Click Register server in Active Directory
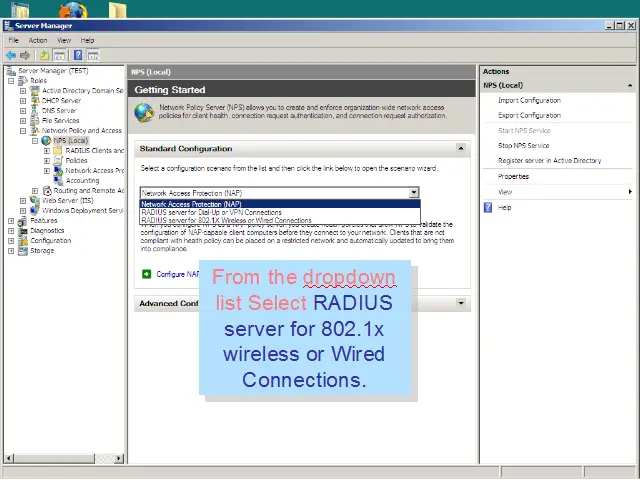640x480 pixels. tap(549, 160)
